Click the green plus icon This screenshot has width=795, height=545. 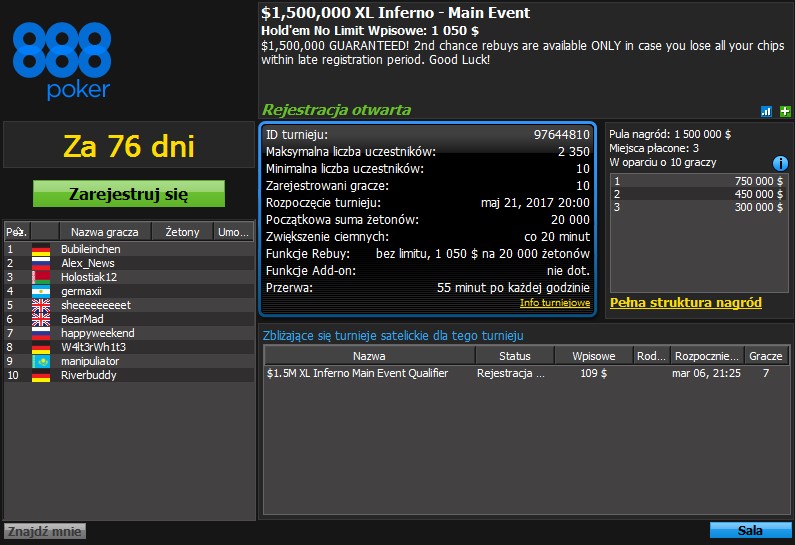[784, 111]
